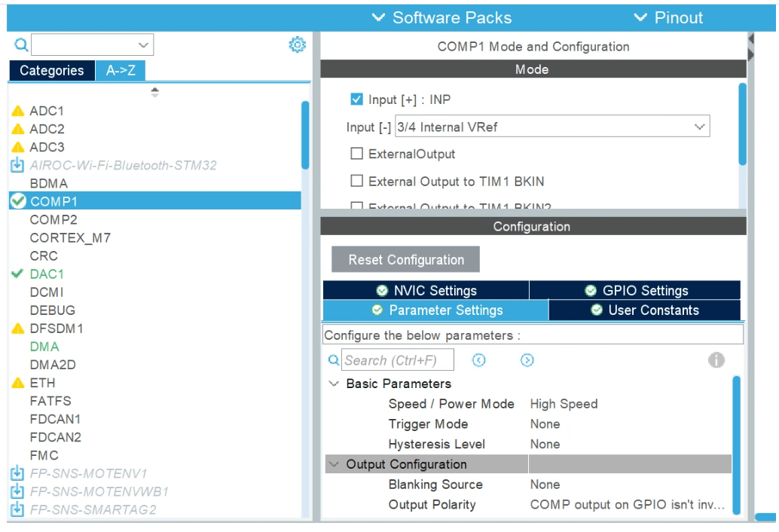Collapse the Basic Parameters section
This screenshot has height=532, width=779.
coord(334,384)
